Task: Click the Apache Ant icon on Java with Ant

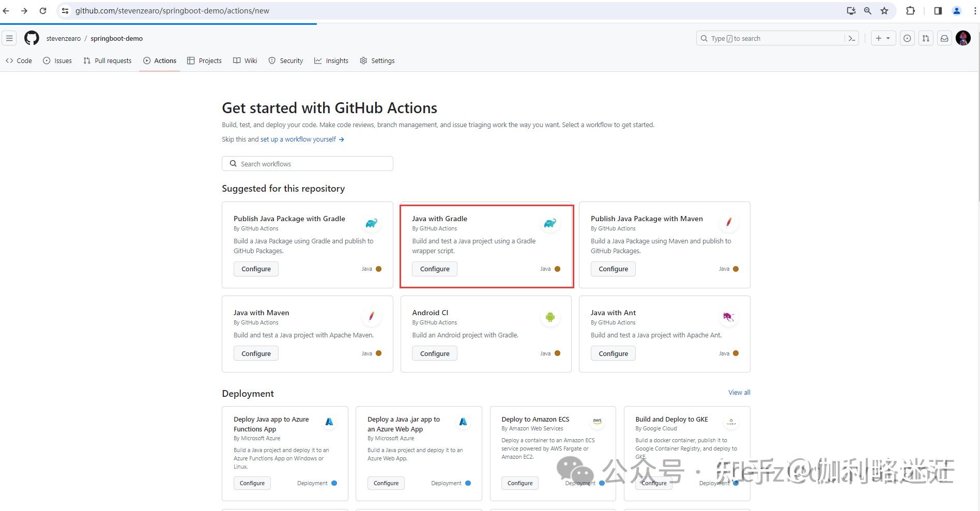Action: click(728, 317)
